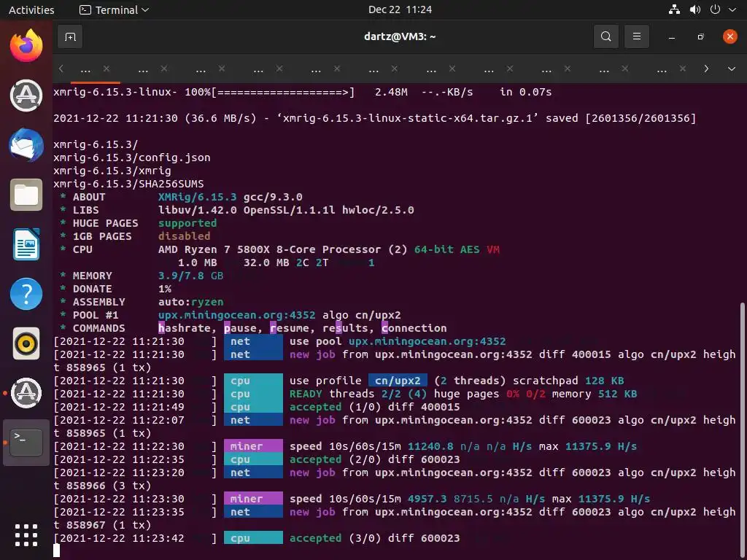Click the 'resume' command text
747x560 pixels.
point(289,328)
